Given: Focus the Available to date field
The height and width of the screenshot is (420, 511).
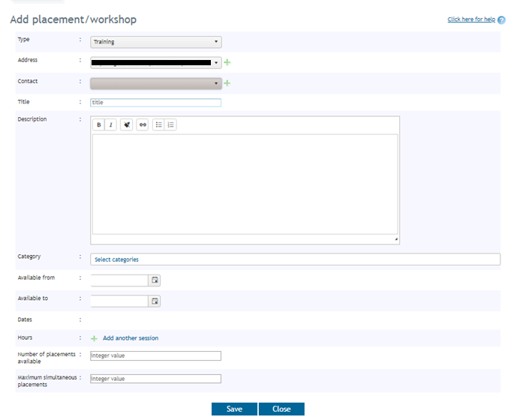Looking at the screenshot, I should [119, 301].
